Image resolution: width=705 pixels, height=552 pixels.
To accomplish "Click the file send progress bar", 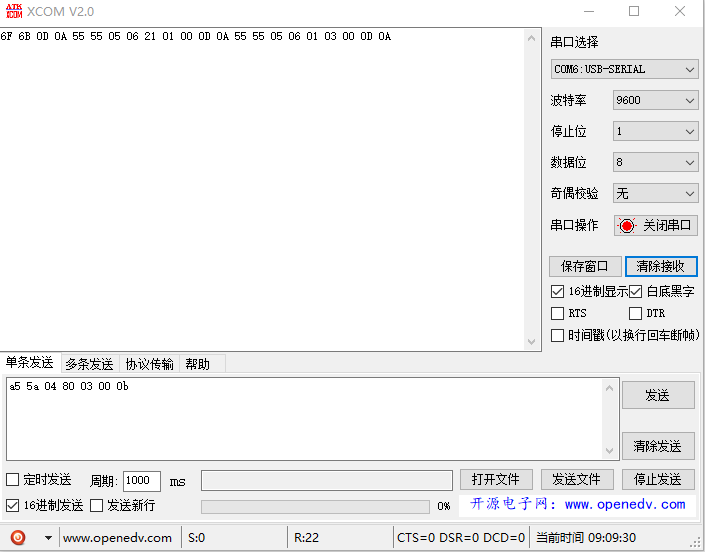I will [315, 507].
